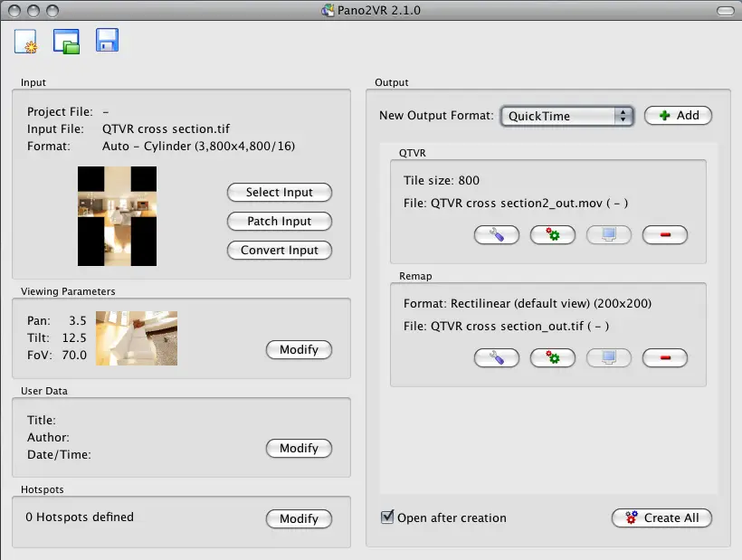Toggle Open after creation checkbox
The height and width of the screenshot is (560, 742).
pyautogui.click(x=387, y=517)
